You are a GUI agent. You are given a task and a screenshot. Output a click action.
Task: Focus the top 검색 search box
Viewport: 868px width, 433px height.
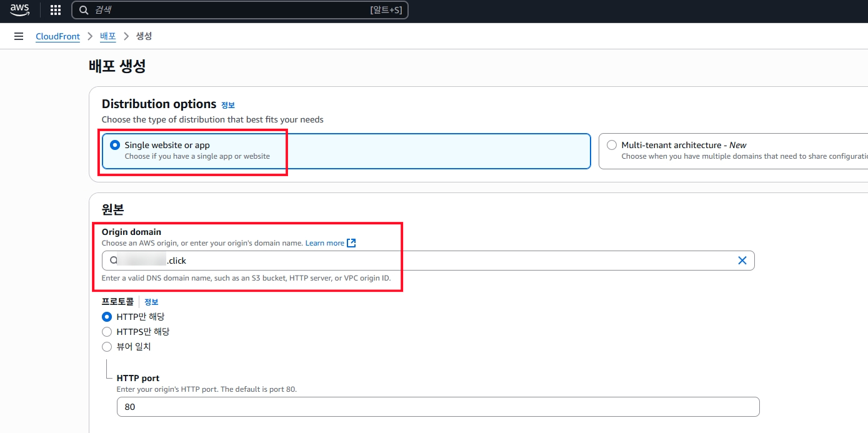pyautogui.click(x=240, y=10)
